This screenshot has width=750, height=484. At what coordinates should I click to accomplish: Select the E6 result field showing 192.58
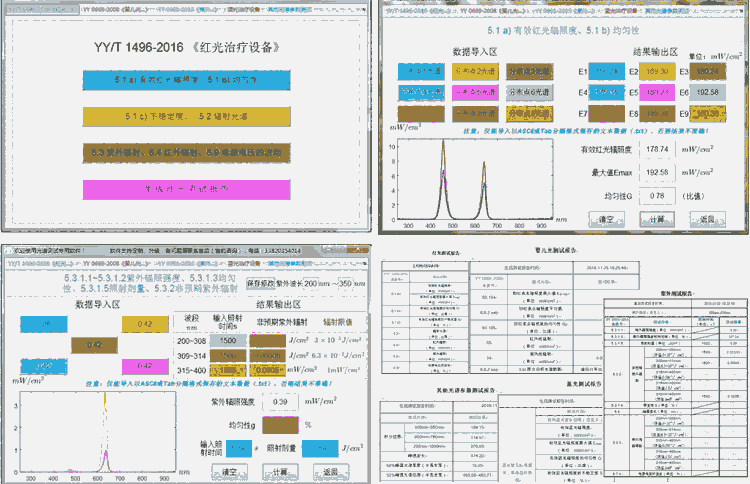pyautogui.click(x=706, y=93)
